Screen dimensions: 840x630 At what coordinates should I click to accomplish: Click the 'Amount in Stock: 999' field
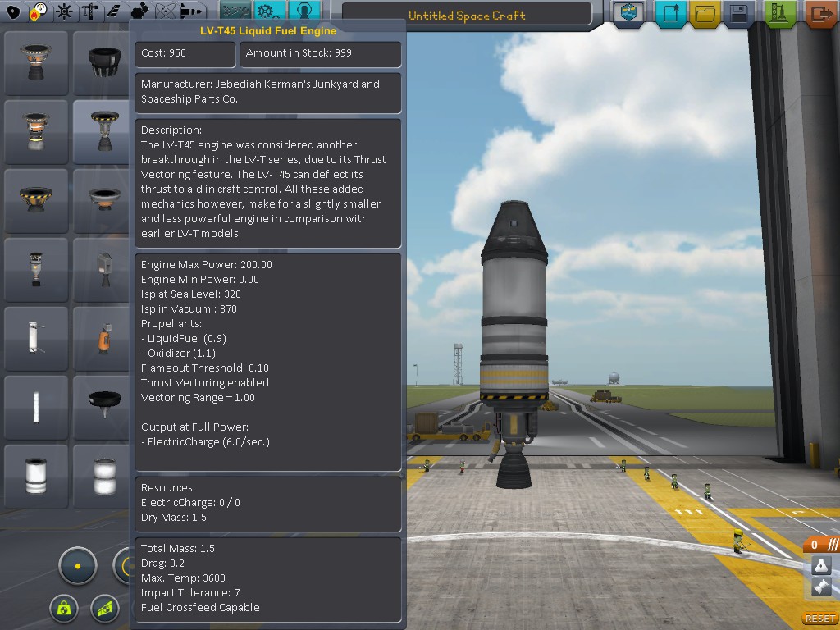[x=321, y=53]
